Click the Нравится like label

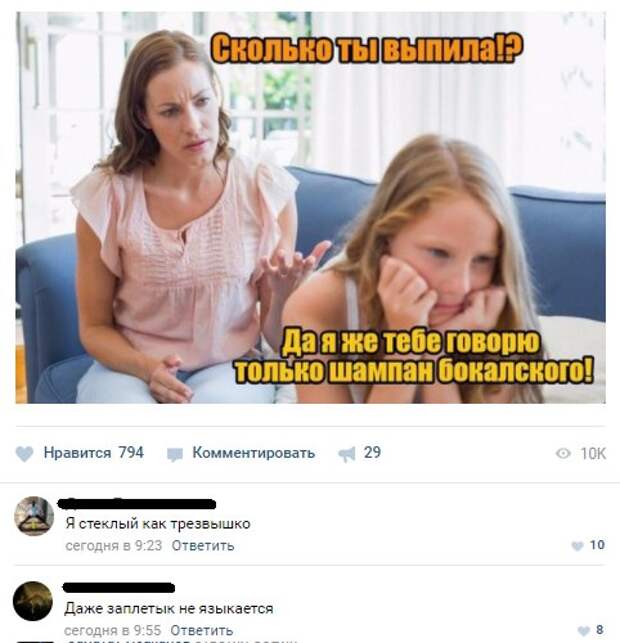[77, 453]
